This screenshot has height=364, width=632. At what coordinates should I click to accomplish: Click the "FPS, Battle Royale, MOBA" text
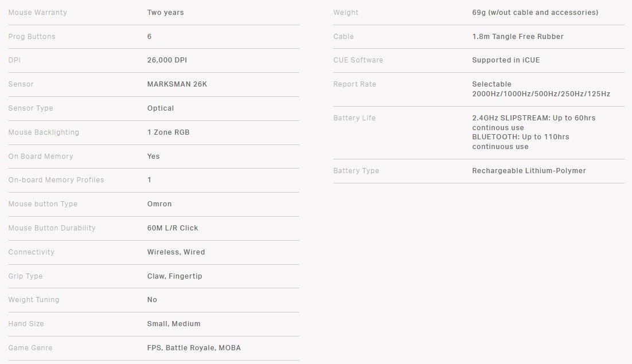(198, 348)
